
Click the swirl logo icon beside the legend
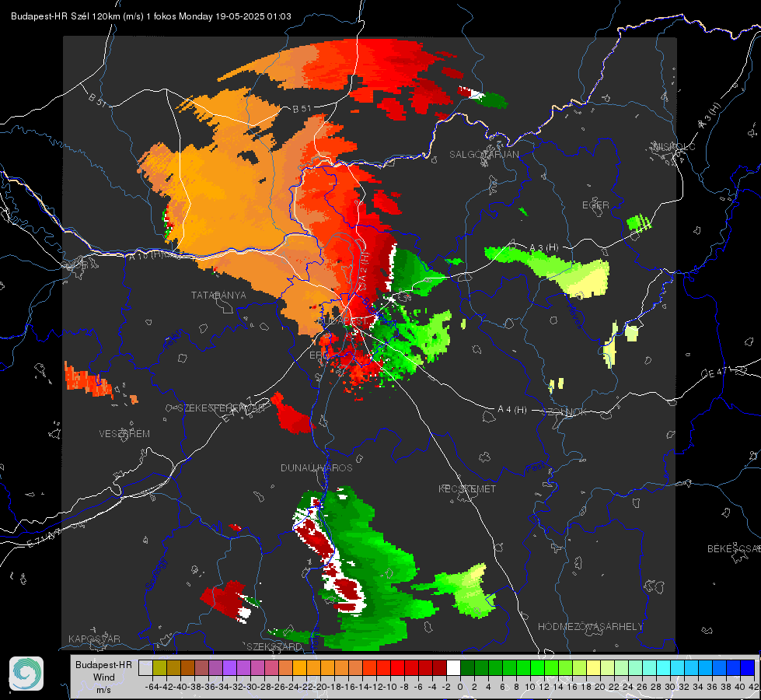(x=26, y=674)
